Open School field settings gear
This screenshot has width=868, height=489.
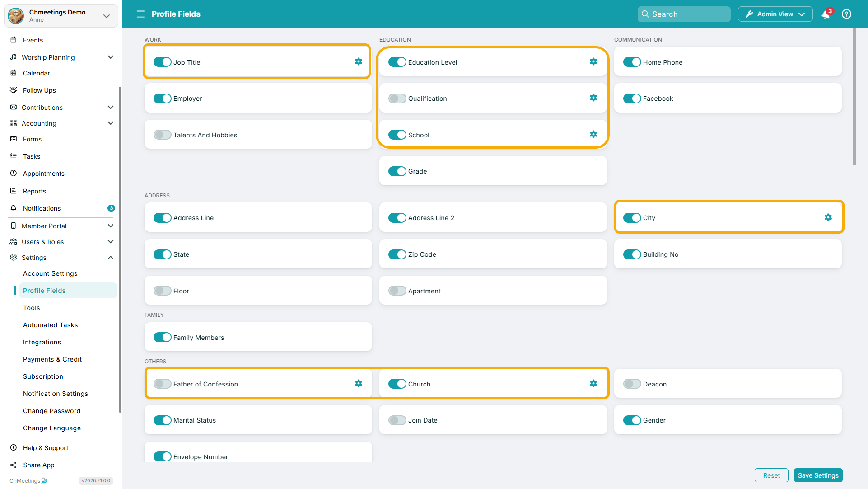(x=593, y=134)
